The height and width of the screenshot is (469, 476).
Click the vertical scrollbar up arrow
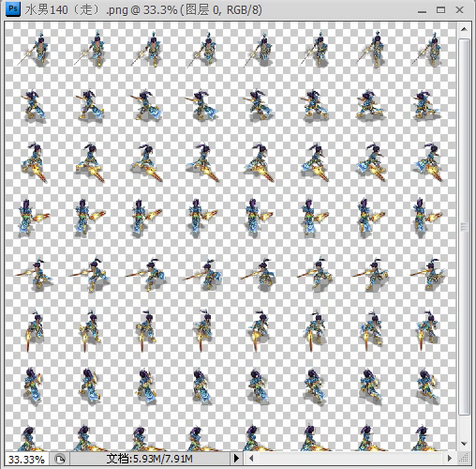(x=464, y=29)
